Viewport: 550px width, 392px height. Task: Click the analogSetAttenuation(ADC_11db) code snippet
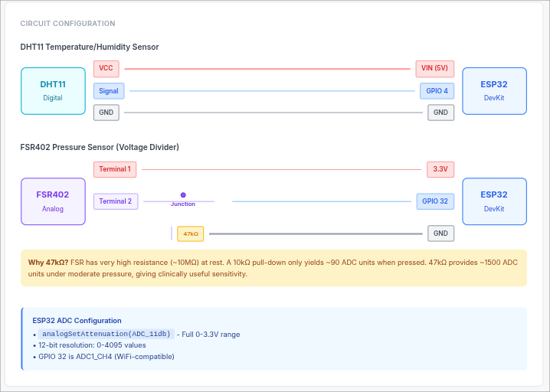point(106,334)
